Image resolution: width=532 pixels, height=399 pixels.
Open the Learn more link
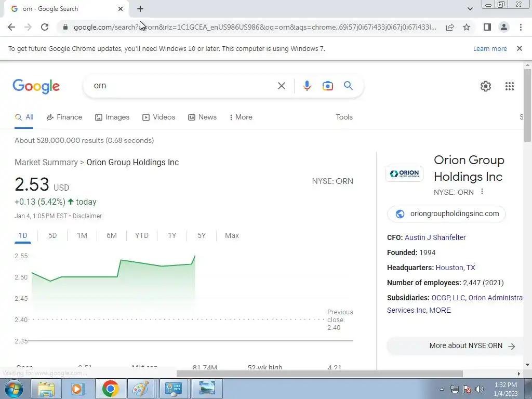[x=490, y=48]
